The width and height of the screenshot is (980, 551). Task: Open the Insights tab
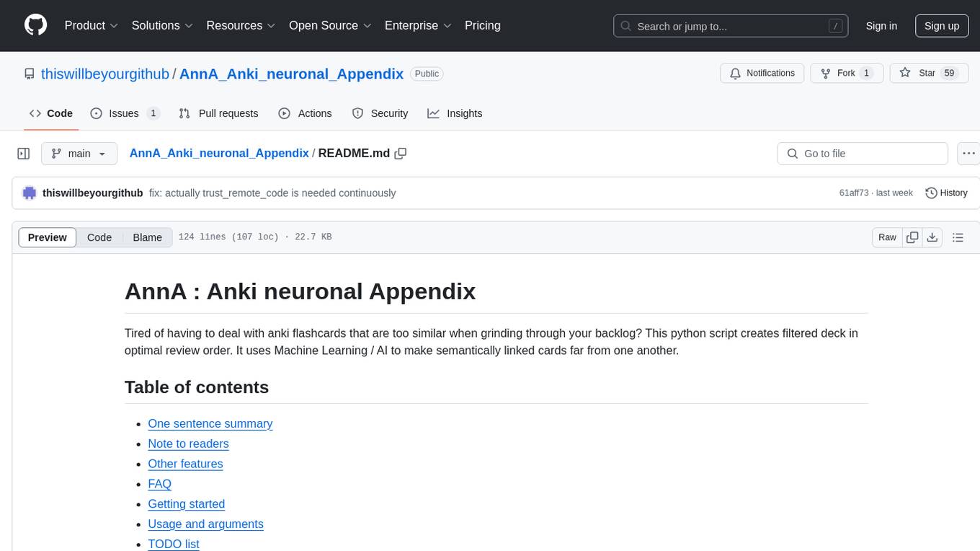(455, 113)
